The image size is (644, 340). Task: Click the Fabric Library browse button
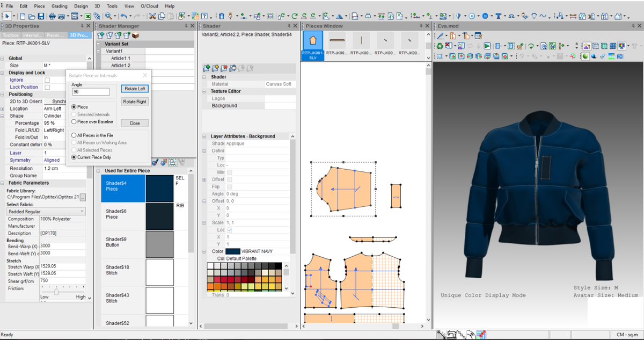pyautogui.click(x=83, y=197)
